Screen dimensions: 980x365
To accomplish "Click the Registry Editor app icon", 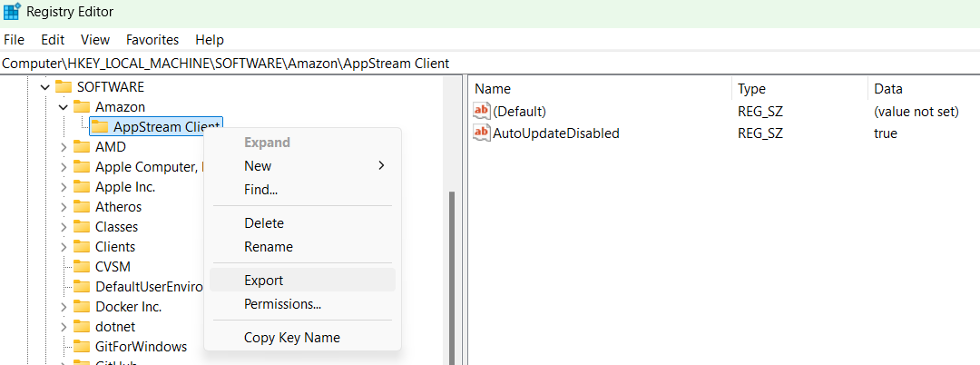I will point(12,13).
